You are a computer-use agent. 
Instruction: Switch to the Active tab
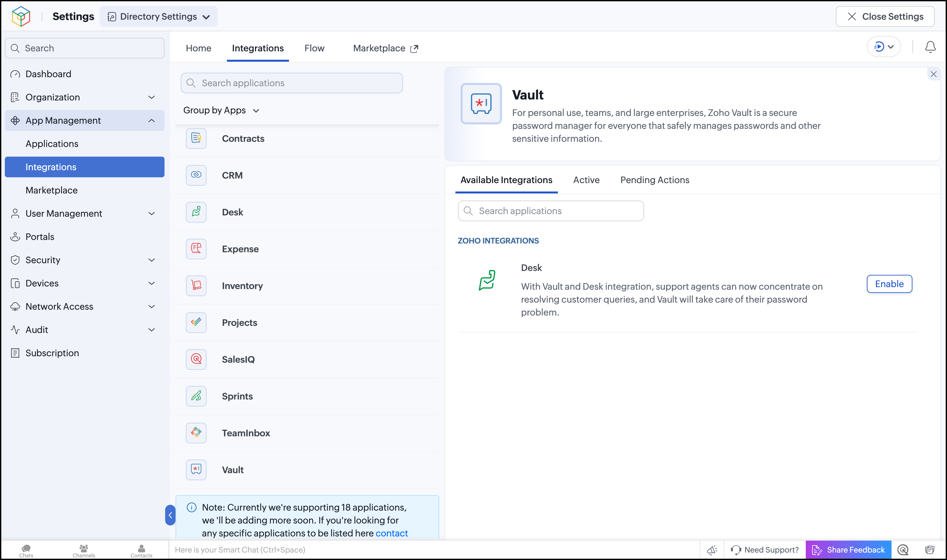click(586, 180)
